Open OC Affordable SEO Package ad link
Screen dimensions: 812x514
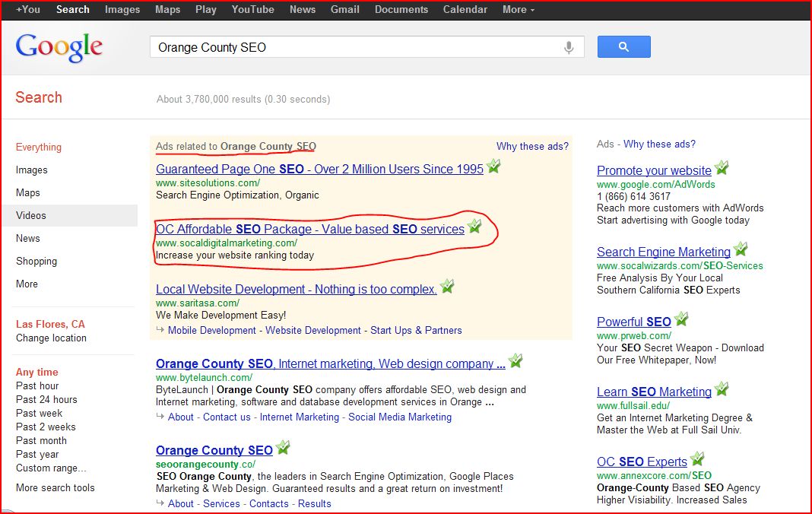[310, 229]
